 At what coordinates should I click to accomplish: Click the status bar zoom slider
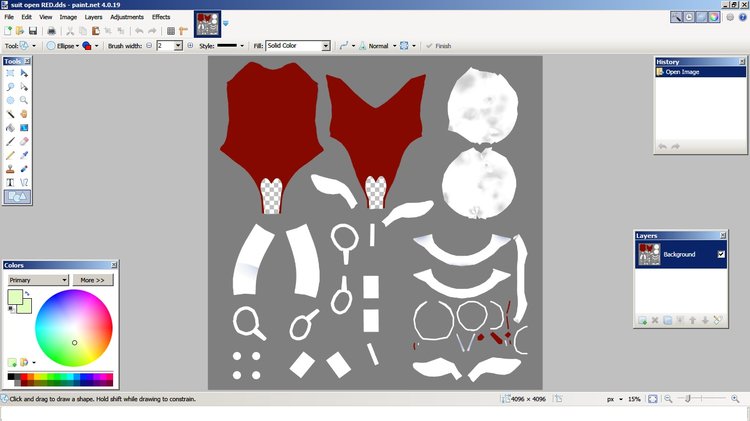point(702,399)
